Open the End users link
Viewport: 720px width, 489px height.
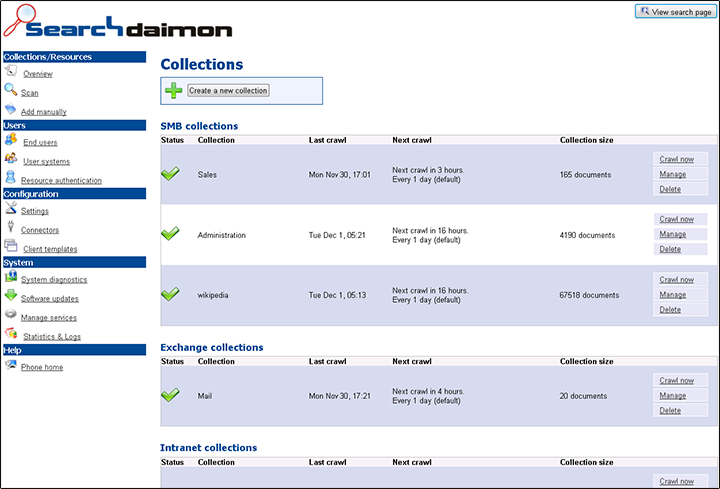pyautogui.click(x=40, y=143)
